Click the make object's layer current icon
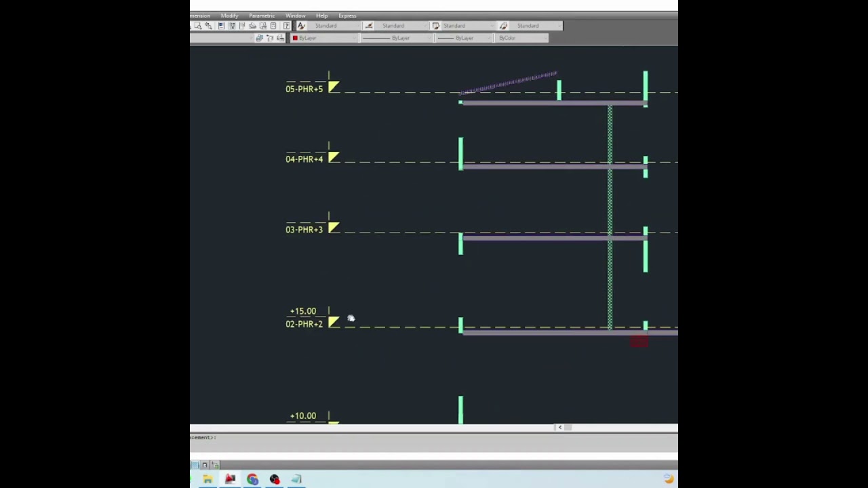The width and height of the screenshot is (868, 488). [270, 38]
